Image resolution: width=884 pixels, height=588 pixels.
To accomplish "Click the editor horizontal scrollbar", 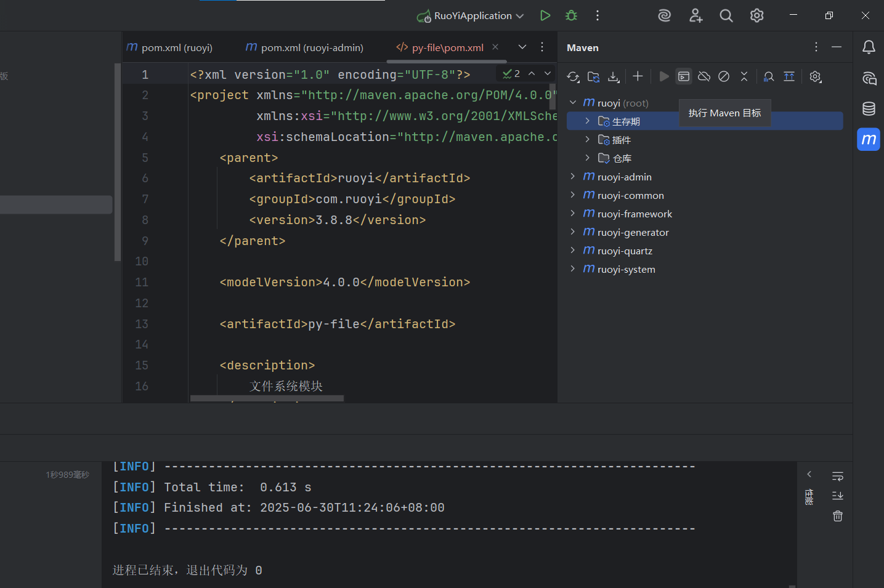I will point(267,398).
